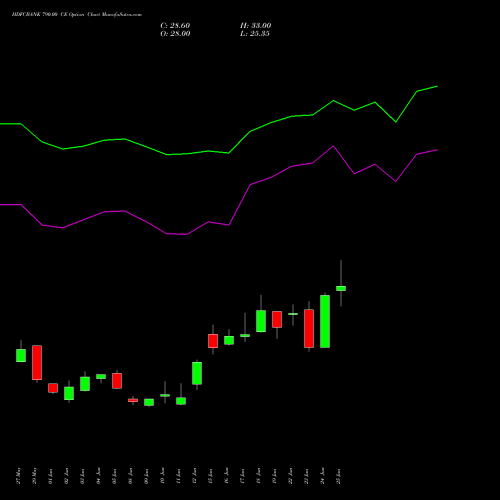Select the 25 Jun date label

coord(339,477)
